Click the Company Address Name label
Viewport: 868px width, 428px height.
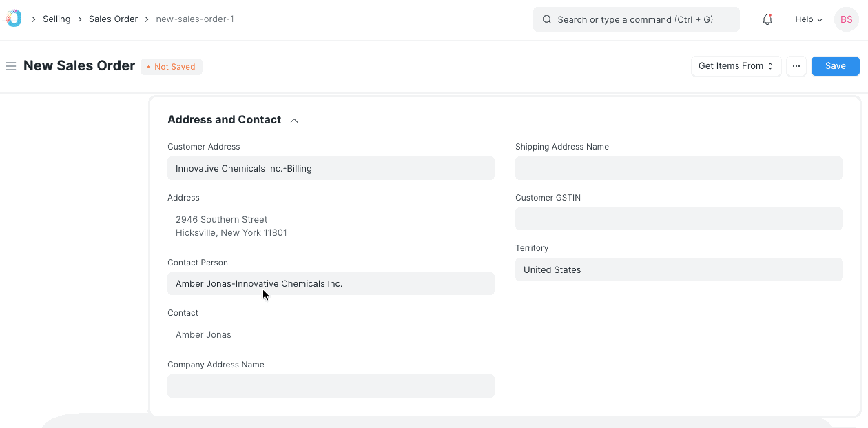tap(216, 365)
